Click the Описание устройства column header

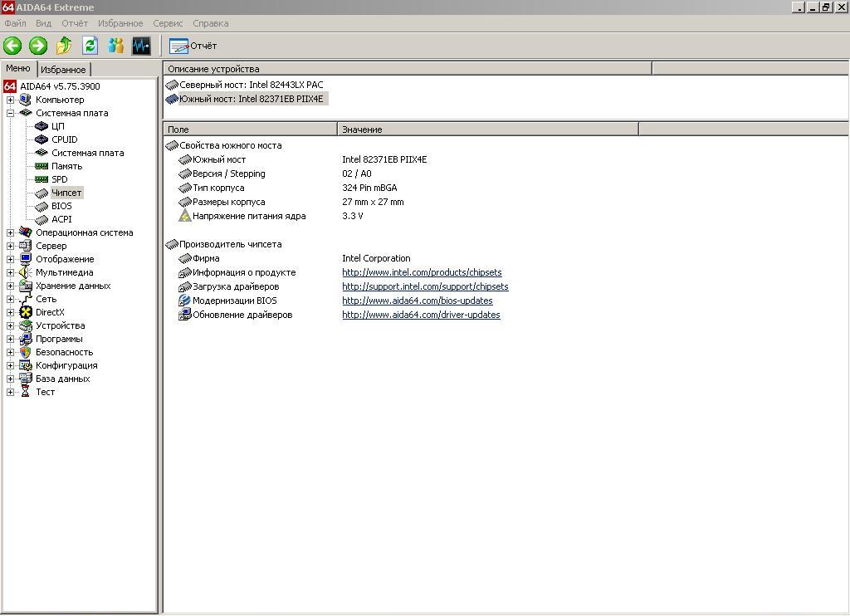pos(408,69)
